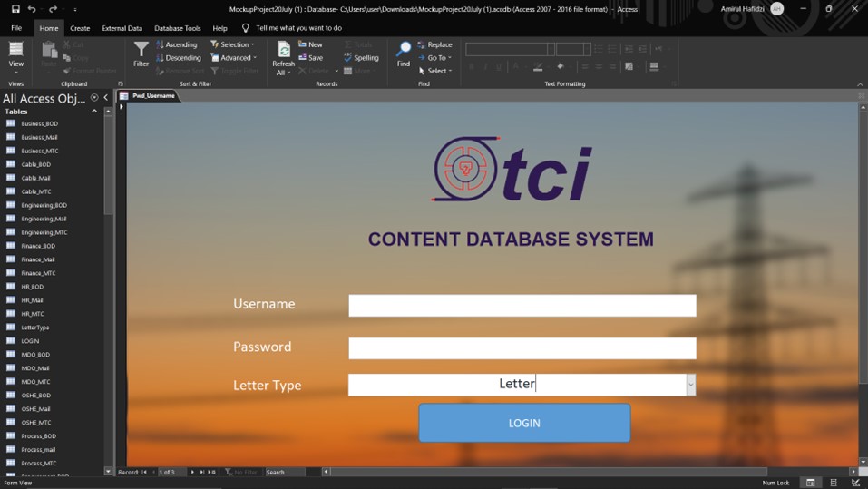Select the OSHE_Mail table
Image resolution: width=868 pixels, height=489 pixels.
[35, 408]
